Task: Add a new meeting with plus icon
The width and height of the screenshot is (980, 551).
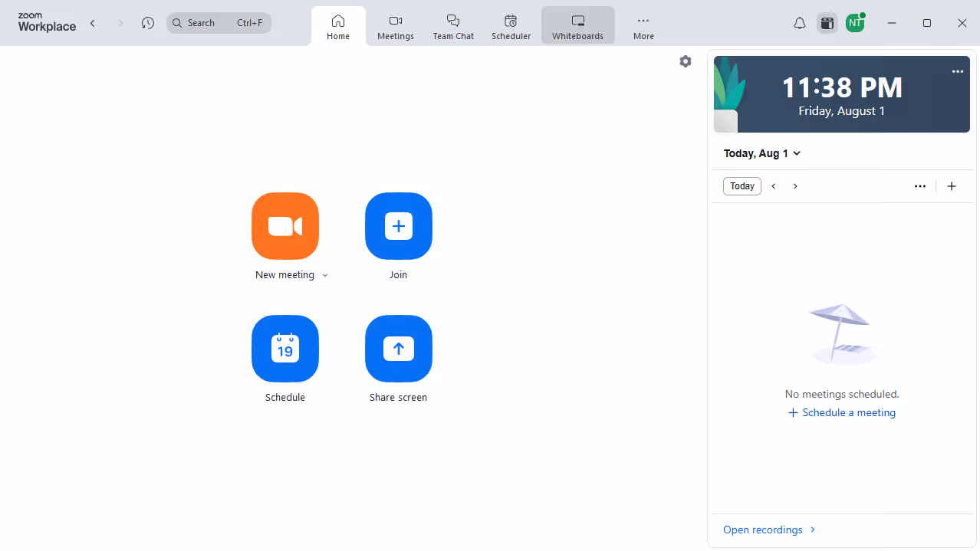Action: pos(952,185)
